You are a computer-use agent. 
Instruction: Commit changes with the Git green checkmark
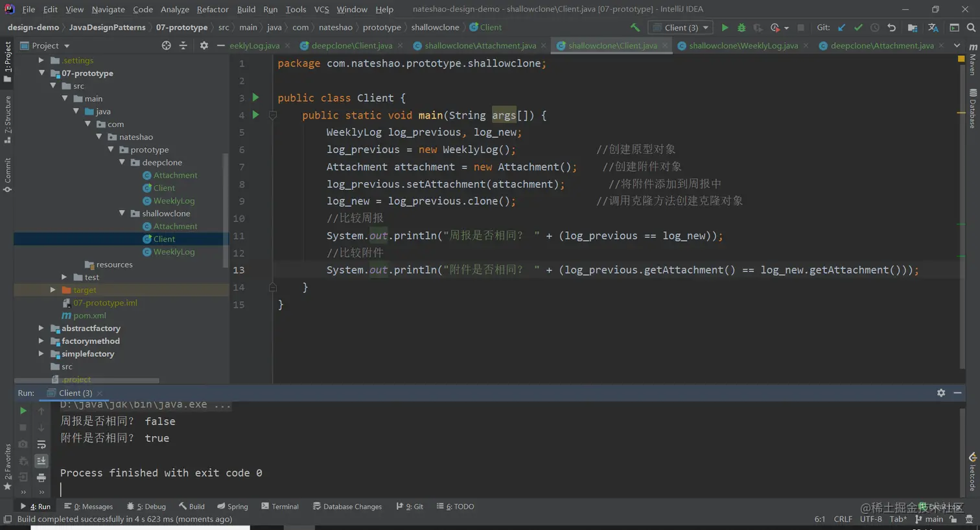pos(858,27)
